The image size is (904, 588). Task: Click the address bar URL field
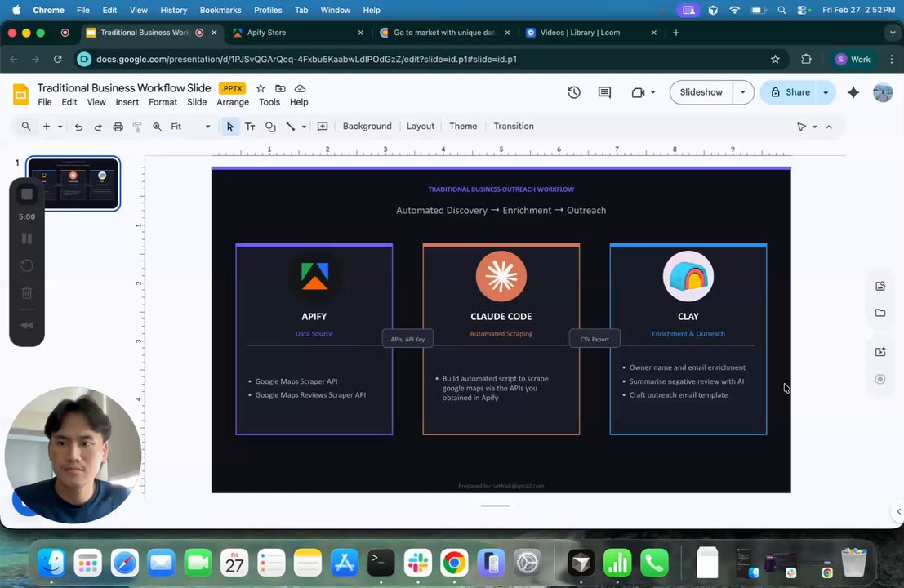[426, 59]
